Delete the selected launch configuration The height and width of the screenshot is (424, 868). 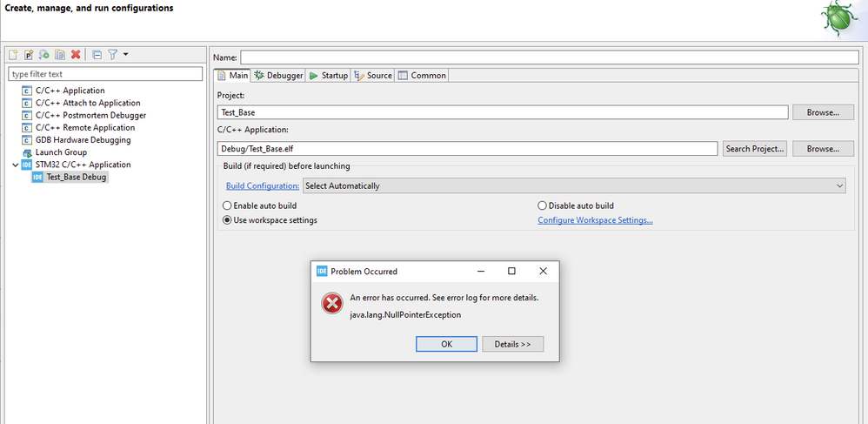pyautogui.click(x=76, y=55)
